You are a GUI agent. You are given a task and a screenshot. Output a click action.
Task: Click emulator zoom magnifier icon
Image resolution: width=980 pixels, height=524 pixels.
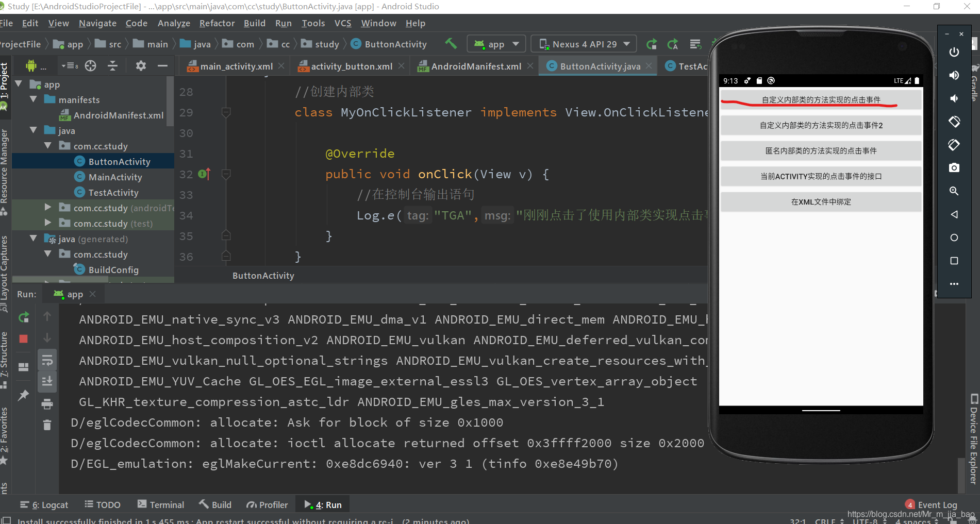coord(954,191)
